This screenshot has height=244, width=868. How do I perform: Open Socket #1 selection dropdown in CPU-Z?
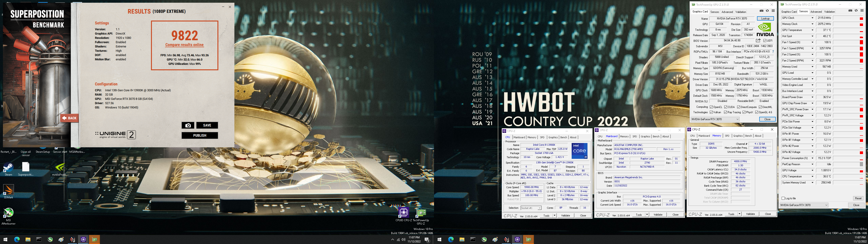pyautogui.click(x=531, y=208)
